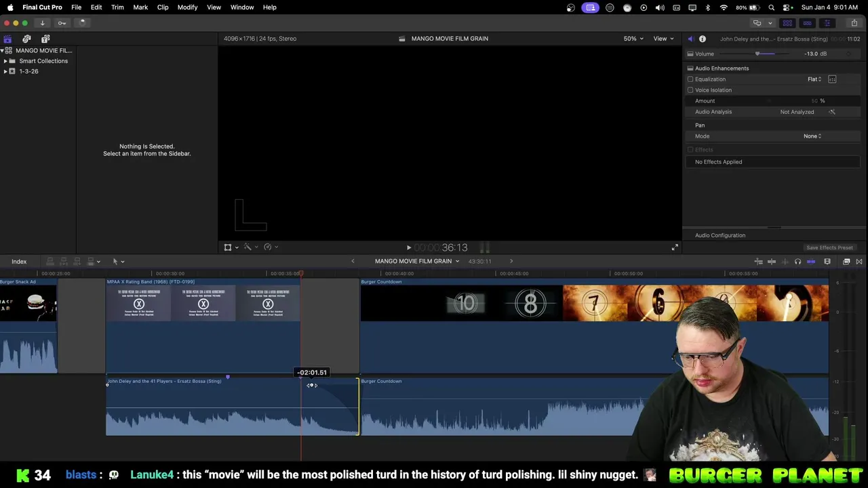Select the Ersatz Bossa (Sting) audio clip

coord(232,407)
